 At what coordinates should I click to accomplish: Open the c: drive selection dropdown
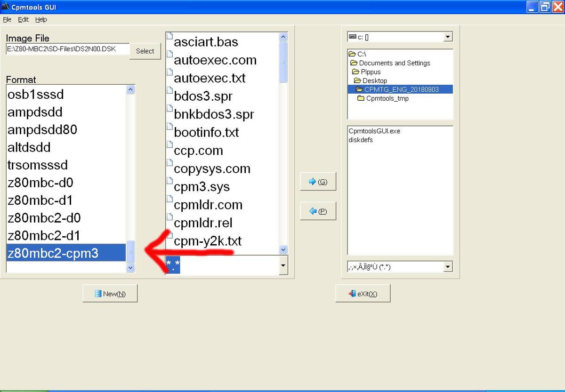click(x=448, y=37)
